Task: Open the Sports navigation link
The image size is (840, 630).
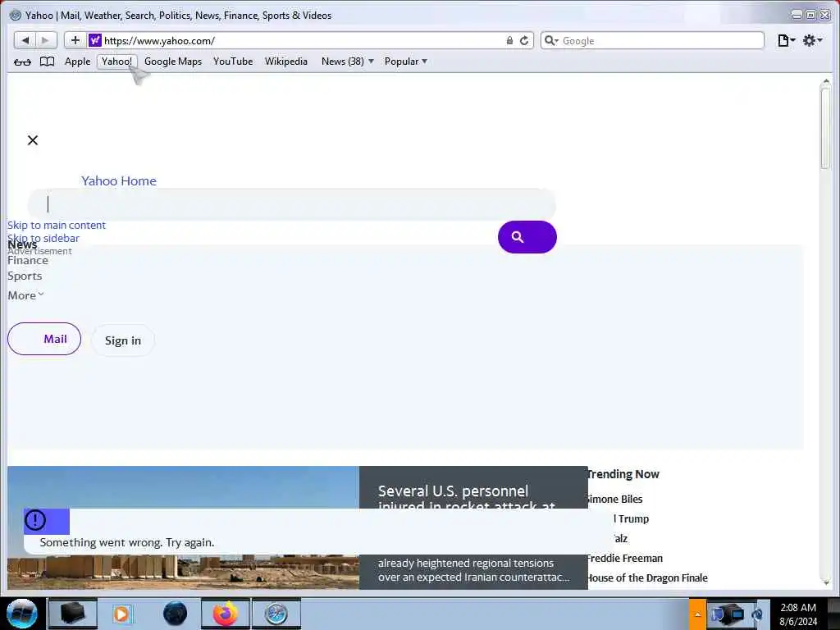Action: pyautogui.click(x=25, y=276)
